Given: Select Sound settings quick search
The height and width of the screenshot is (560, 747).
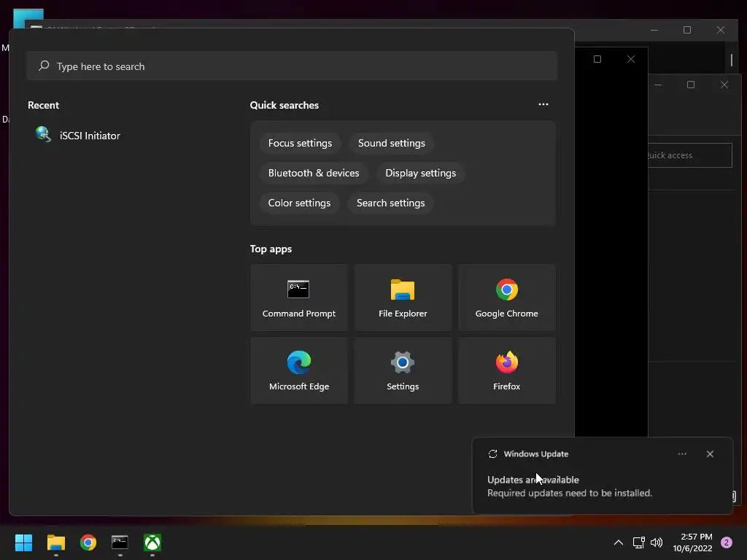Looking at the screenshot, I should tap(391, 143).
